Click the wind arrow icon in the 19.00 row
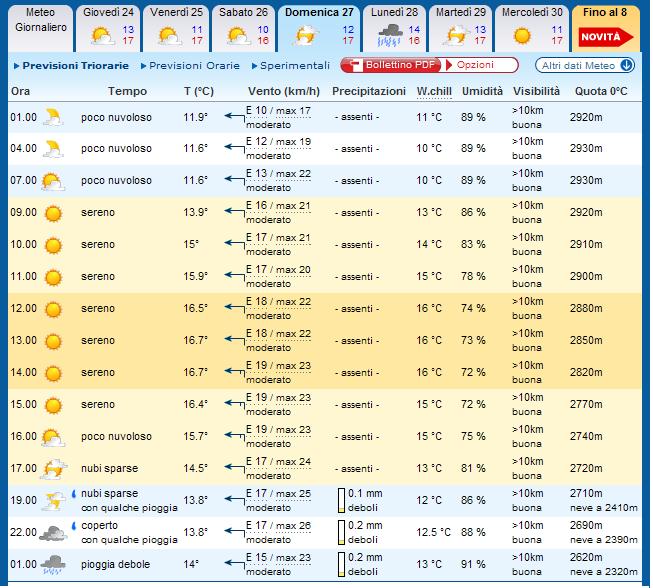The image size is (653, 588). (235, 501)
